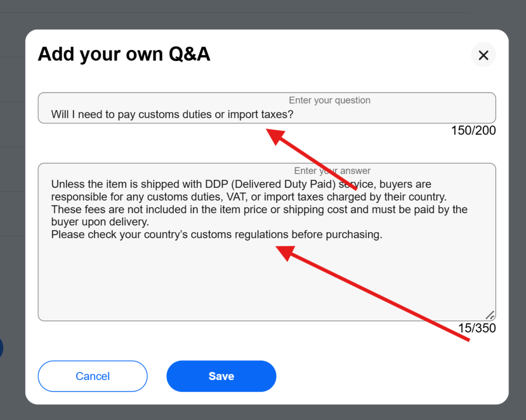The height and width of the screenshot is (420, 526).
Task: Click 'buyer upon delivery.' line in the answer
Action: click(x=100, y=222)
